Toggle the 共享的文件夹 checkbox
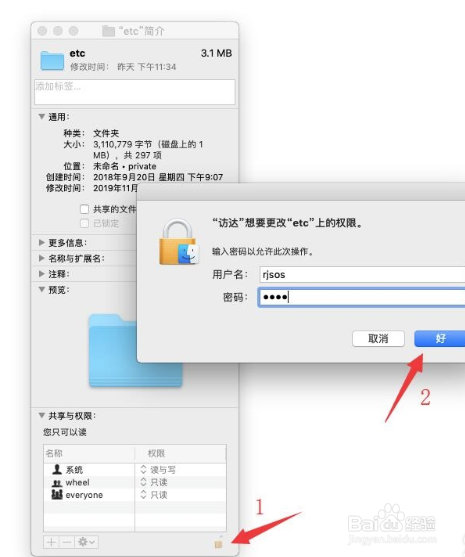This screenshot has height=557, width=465. pos(84,209)
